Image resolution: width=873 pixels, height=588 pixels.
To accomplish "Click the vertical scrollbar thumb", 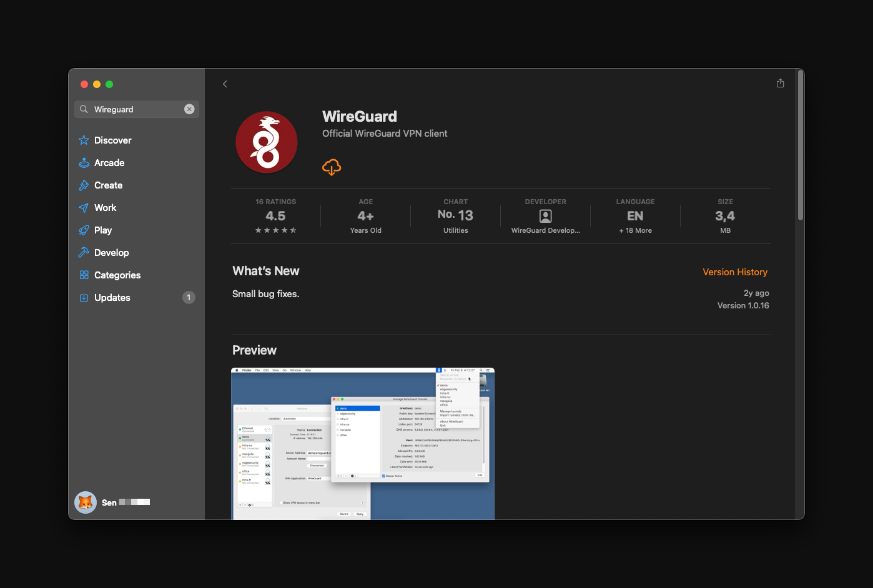I will point(801,145).
